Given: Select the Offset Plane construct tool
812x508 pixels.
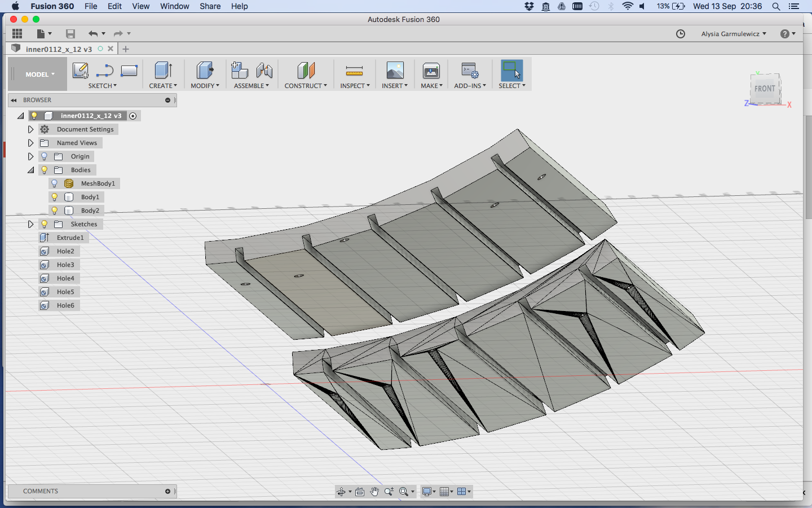Looking at the screenshot, I should (306, 71).
